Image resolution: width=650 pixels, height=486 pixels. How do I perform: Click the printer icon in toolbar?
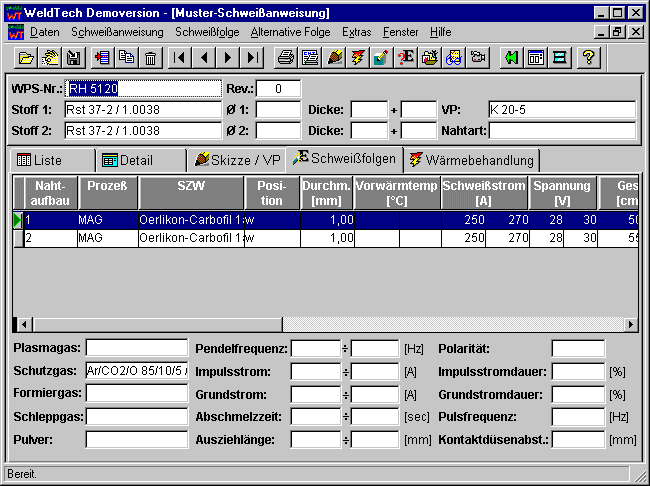(x=286, y=58)
